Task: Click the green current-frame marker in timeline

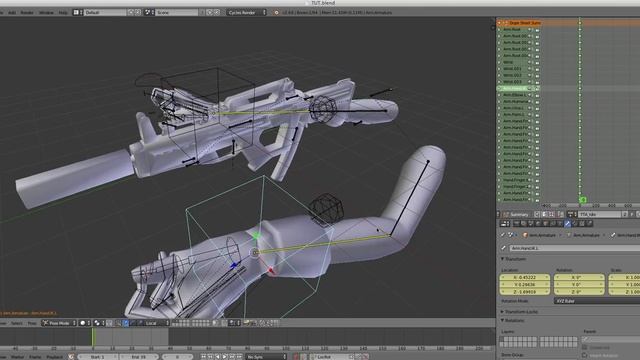Action: (x=93, y=337)
